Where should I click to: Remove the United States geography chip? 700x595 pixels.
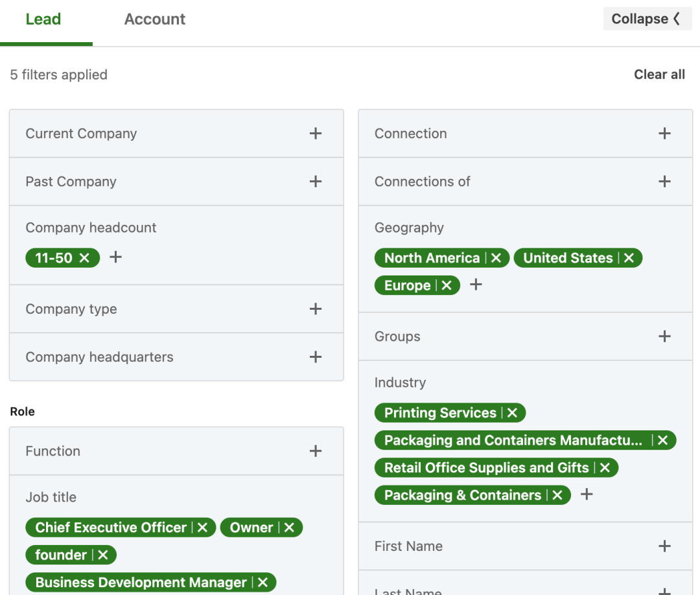point(629,258)
